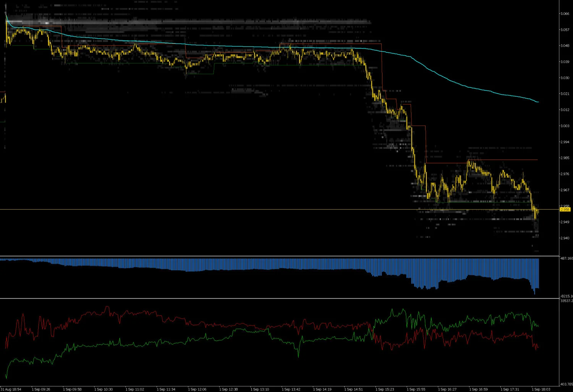Click the 2.985 price axis label
The image size is (573, 392).
pos(565,158)
